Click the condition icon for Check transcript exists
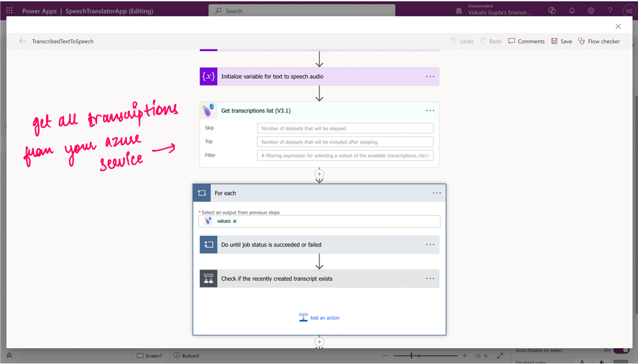Screen dimensions: 638x364 (x=208, y=278)
